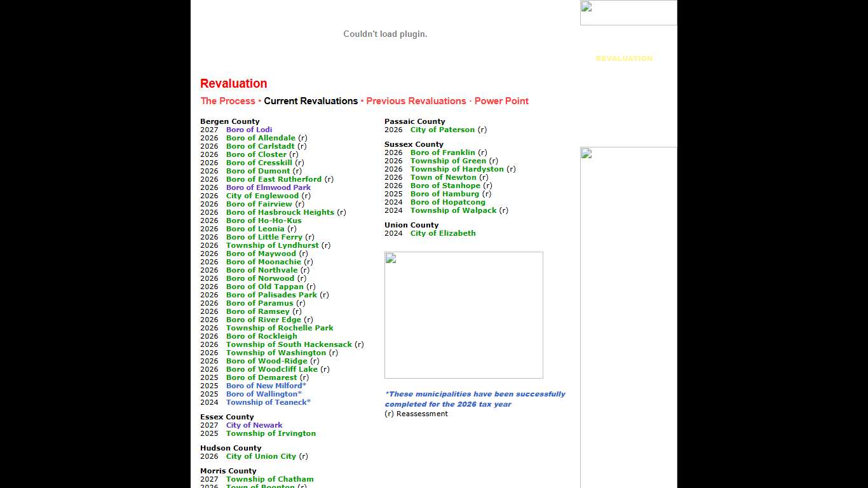Click the tall broken sidebar image
868x488 pixels.
click(628, 318)
